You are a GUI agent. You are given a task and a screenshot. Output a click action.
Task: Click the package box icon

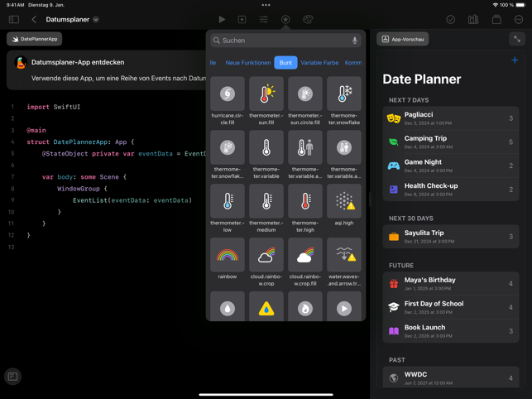coord(496,19)
